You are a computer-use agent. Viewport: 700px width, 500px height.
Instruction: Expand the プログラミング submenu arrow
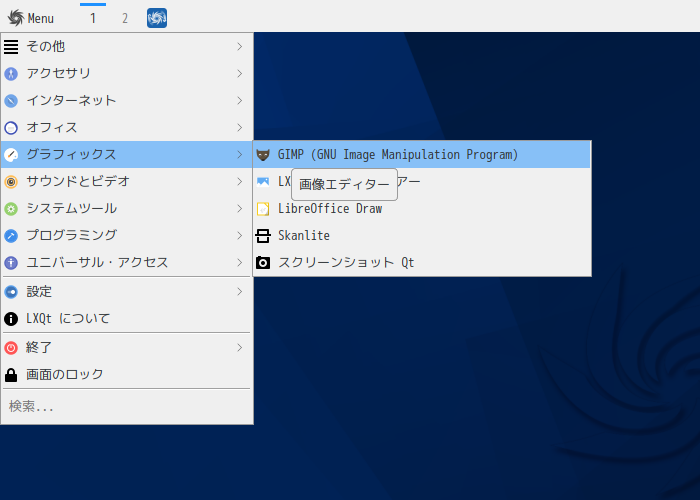pos(240,236)
